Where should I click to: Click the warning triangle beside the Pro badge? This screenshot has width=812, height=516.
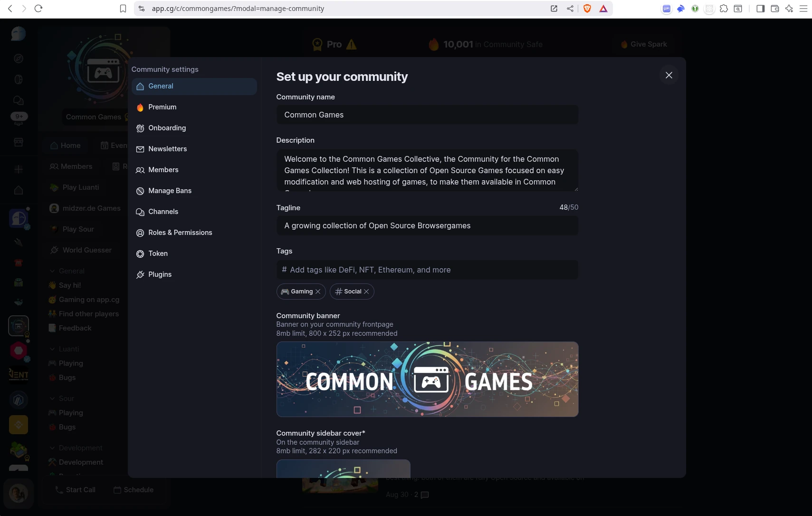(x=351, y=44)
